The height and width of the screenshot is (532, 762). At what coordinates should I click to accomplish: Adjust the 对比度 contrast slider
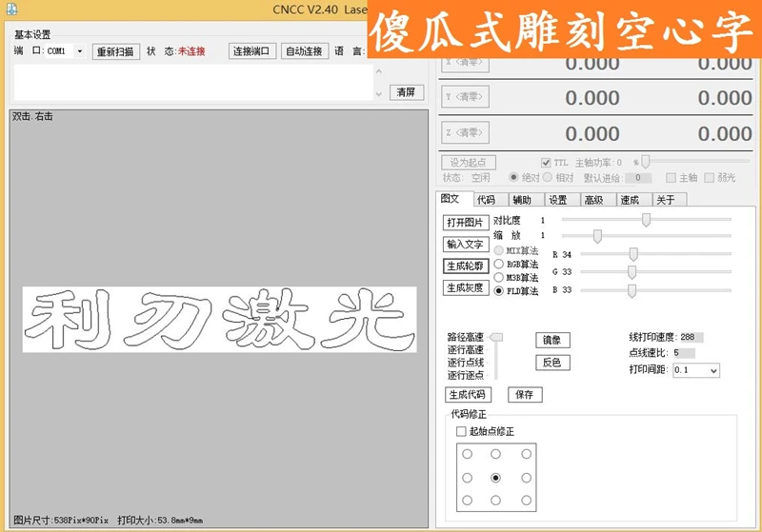click(x=646, y=220)
